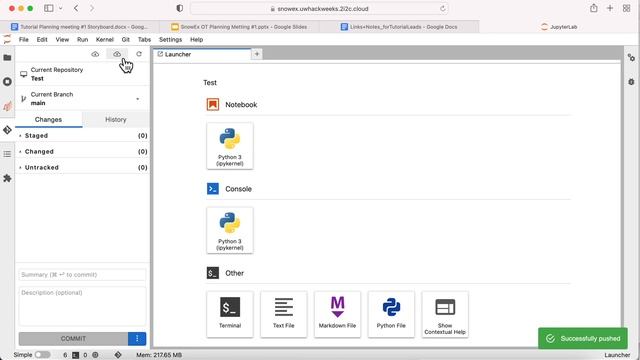Open the View menu
640x360 pixels.
(62, 40)
